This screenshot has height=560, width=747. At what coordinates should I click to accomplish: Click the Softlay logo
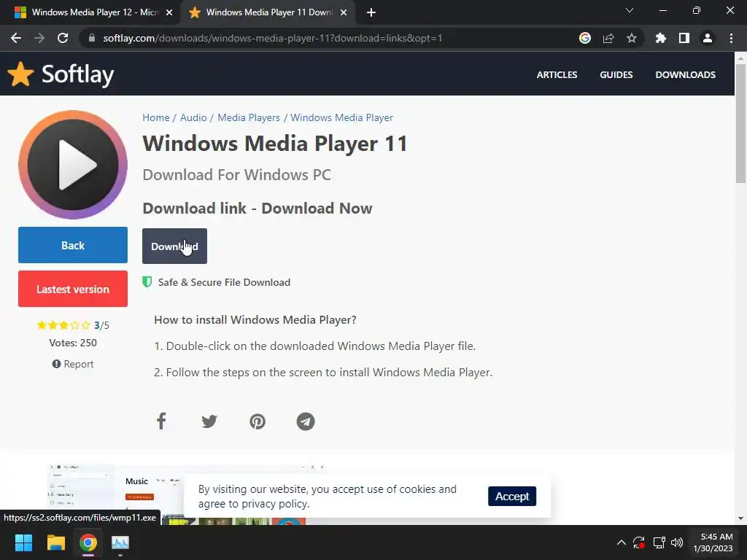[x=61, y=74]
